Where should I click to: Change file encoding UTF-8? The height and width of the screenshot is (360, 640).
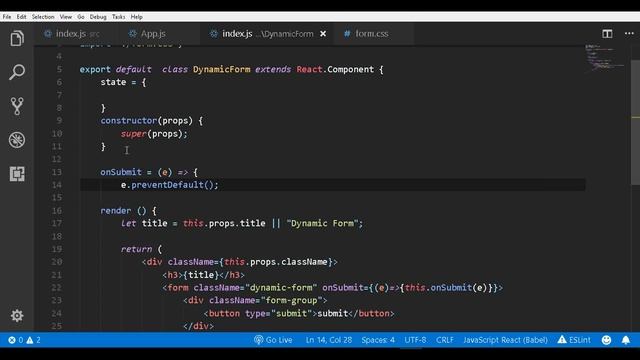pyautogui.click(x=415, y=340)
